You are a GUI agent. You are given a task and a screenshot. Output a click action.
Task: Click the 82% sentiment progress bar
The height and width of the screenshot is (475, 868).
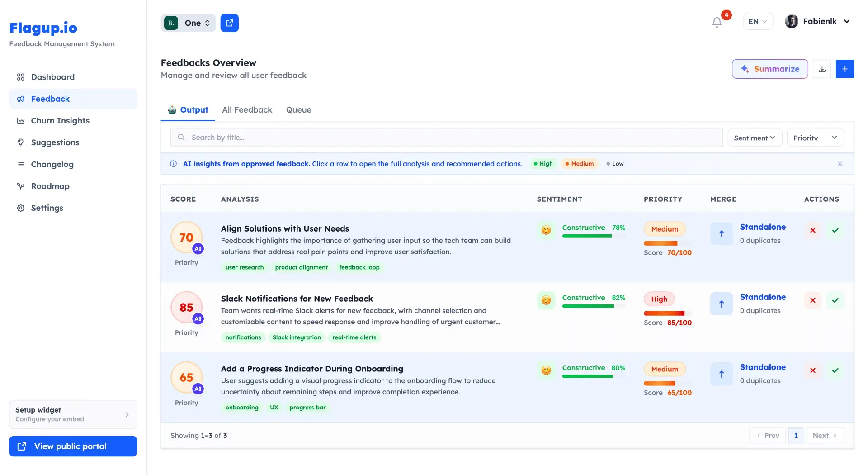point(594,307)
